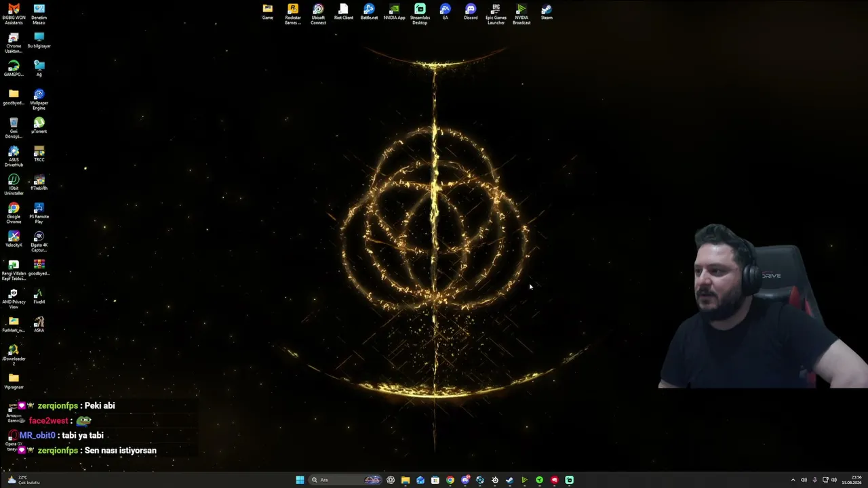The height and width of the screenshot is (488, 868).
Task: Select the GAMEPO... desktop shortcut
Action: coord(14,69)
